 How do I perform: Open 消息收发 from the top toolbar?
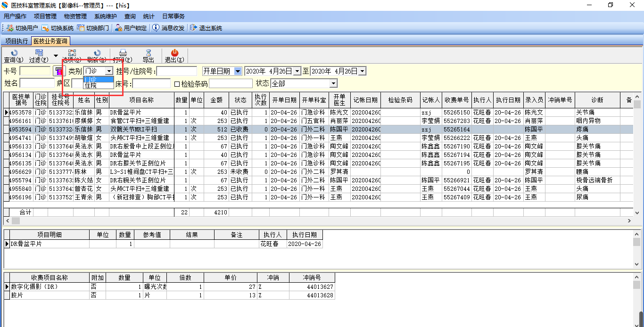tap(168, 28)
